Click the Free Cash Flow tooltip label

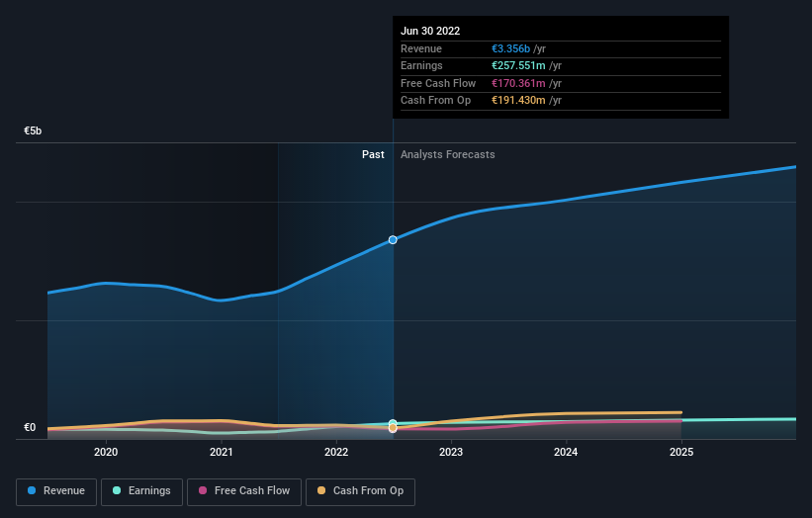[x=438, y=83]
